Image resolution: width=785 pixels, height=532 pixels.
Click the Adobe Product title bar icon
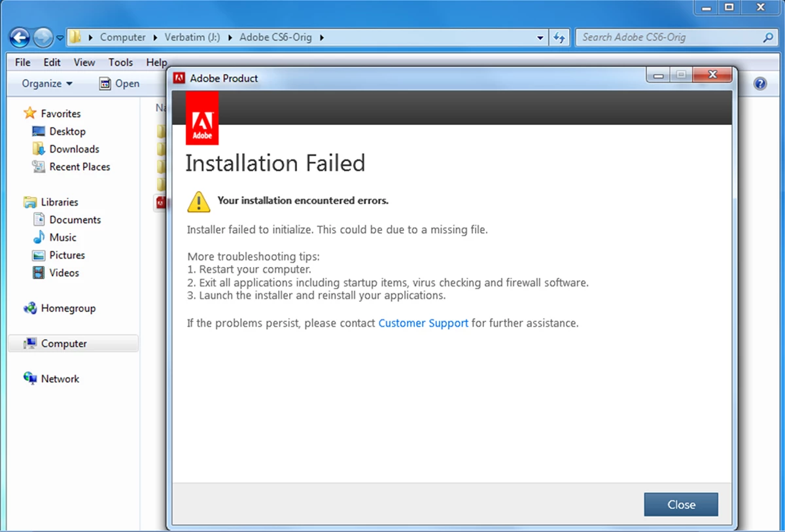179,79
